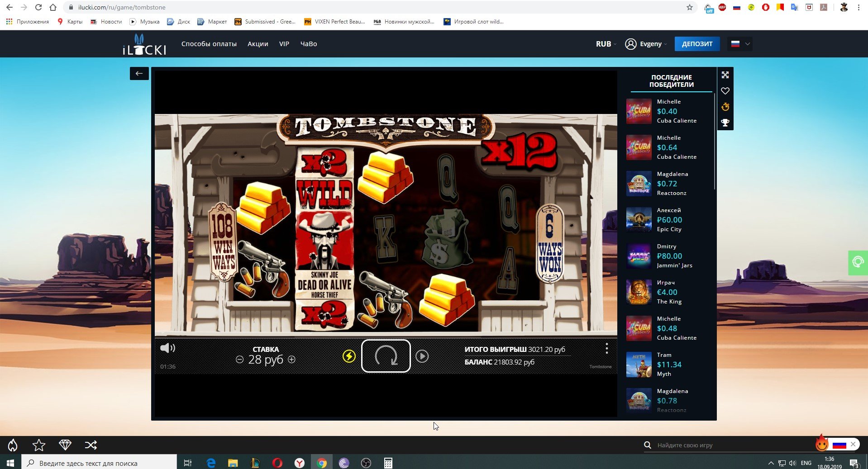
Task: Click the game search field
Action: point(724,445)
